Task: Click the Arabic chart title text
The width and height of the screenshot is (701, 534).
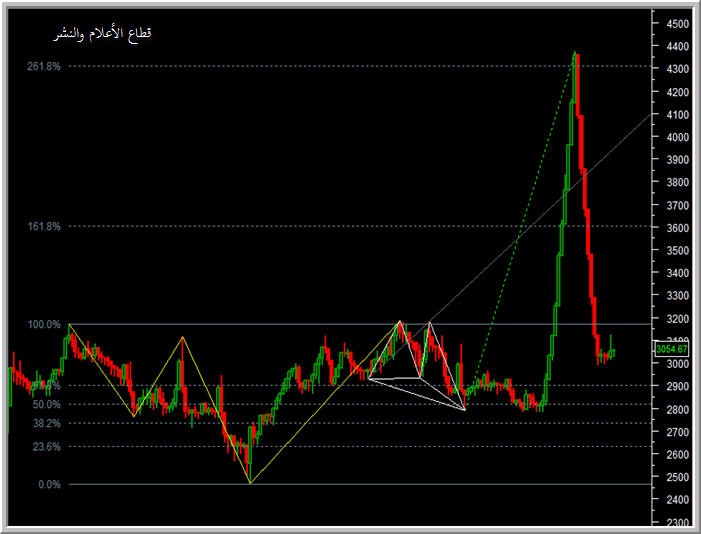Action: [x=103, y=34]
